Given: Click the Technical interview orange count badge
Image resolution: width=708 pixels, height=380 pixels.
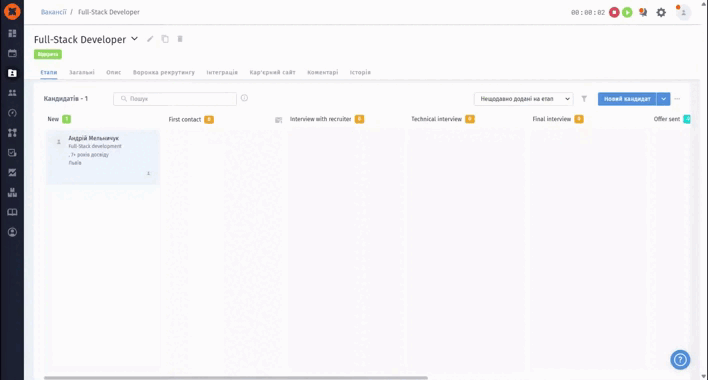Looking at the screenshot, I should (x=470, y=119).
